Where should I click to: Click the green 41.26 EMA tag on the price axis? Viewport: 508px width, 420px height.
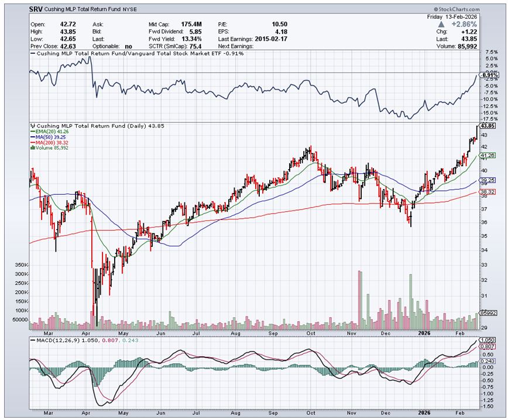point(488,156)
